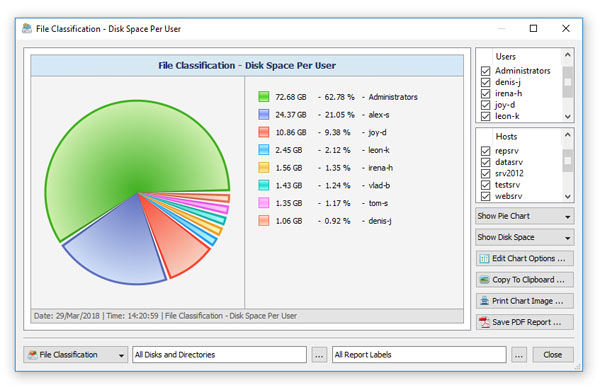Viewport: 600px width, 390px height.
Task: Click the Close button at bottom right
Action: pyautogui.click(x=553, y=355)
